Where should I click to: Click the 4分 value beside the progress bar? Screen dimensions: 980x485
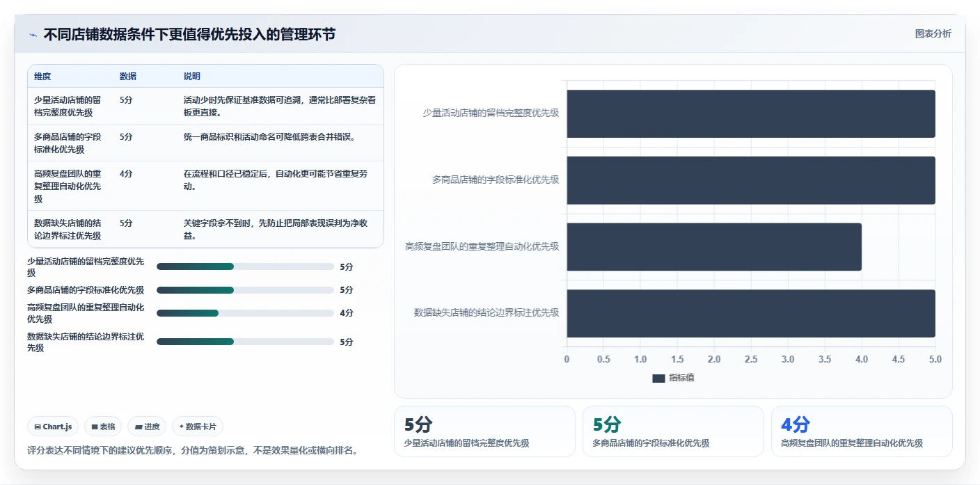pos(347,313)
